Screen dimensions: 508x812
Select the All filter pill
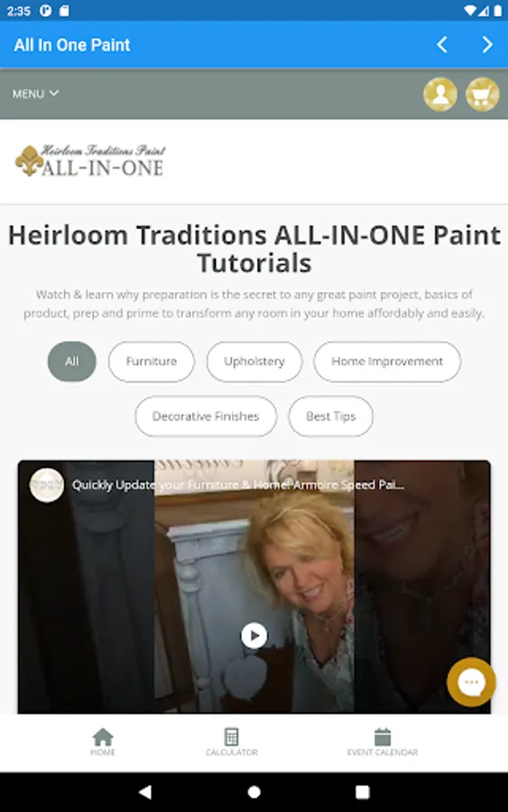tap(72, 362)
